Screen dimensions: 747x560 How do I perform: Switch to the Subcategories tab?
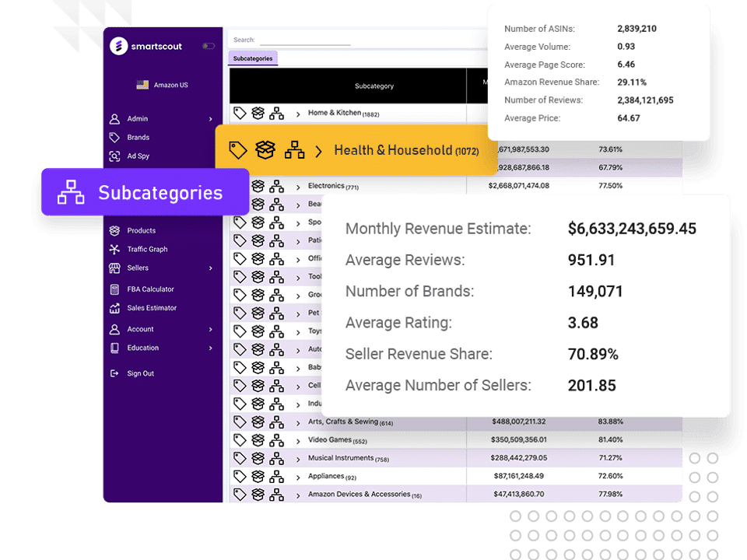253,58
